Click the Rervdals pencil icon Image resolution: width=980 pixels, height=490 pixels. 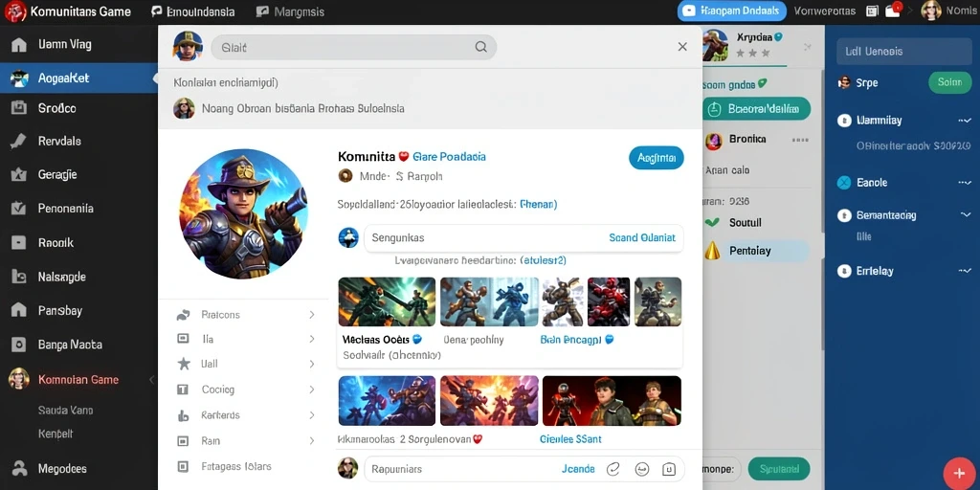(x=19, y=142)
